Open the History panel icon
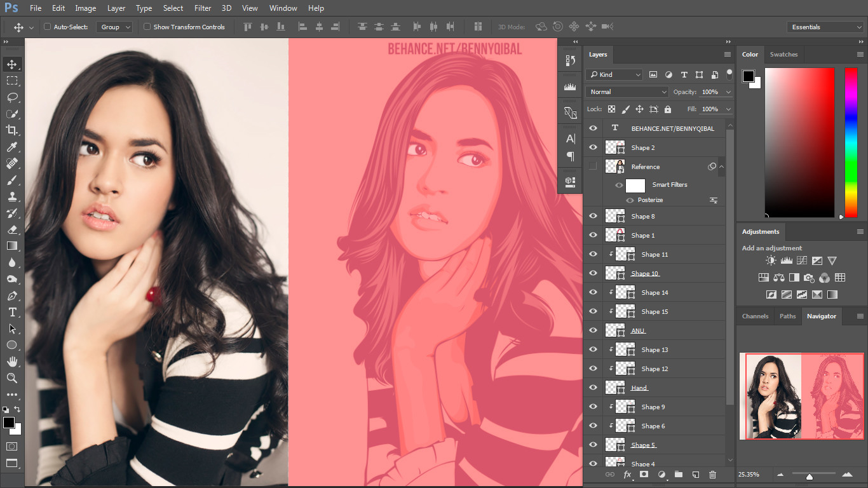This screenshot has width=868, height=488. point(570,60)
